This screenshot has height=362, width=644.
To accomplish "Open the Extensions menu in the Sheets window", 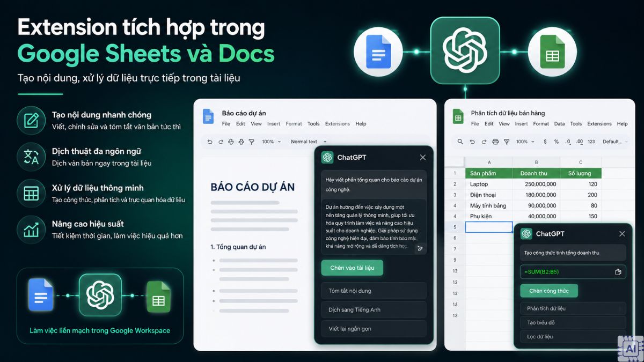I will (x=599, y=124).
